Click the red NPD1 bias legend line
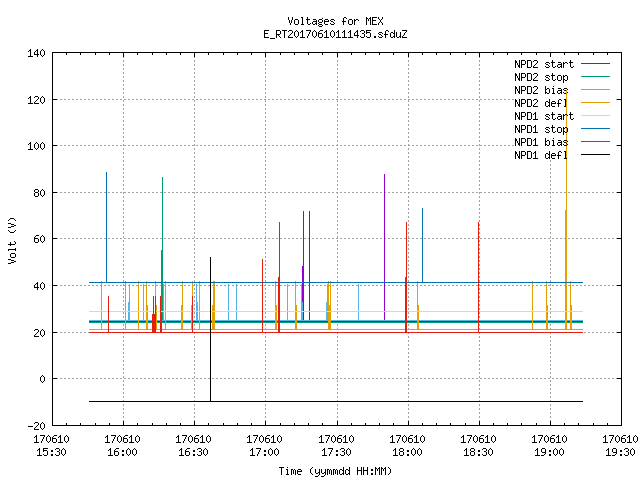The height and width of the screenshot is (480, 640). coord(595,142)
